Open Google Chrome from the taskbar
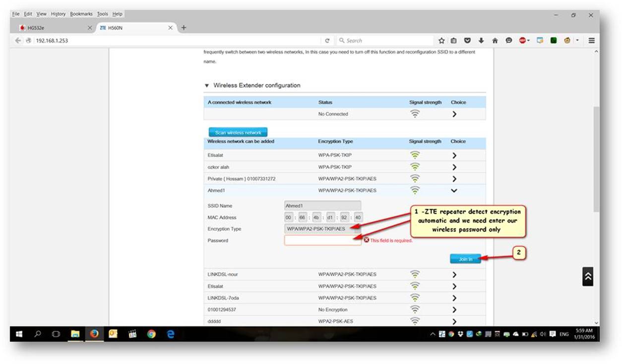The height and width of the screenshot is (364, 622). point(151,334)
